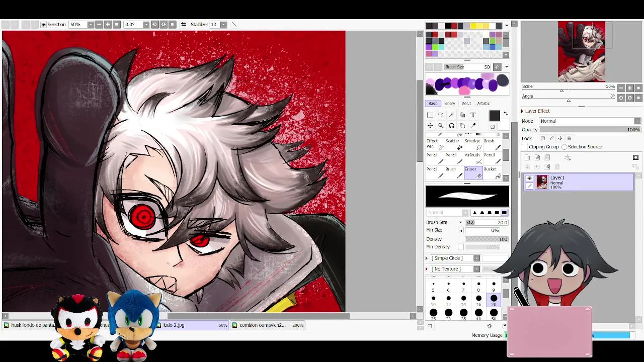The width and height of the screenshot is (644, 362).
Task: Expand the Simple Circle settings triangle
Action: tap(427, 258)
